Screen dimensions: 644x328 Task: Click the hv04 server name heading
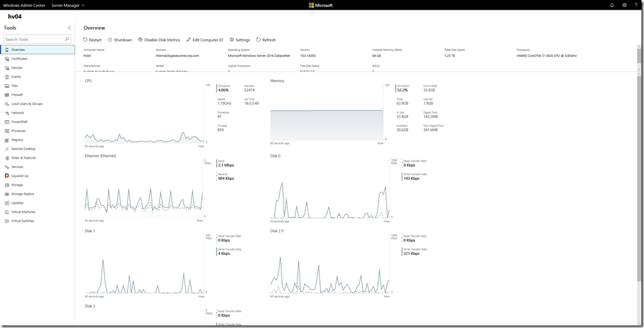(15, 17)
